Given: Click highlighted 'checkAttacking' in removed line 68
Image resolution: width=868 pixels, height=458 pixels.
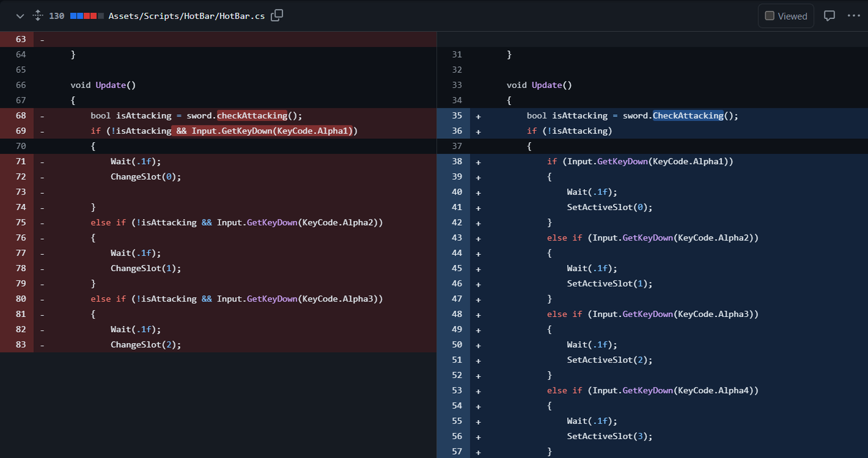Looking at the screenshot, I should pyautogui.click(x=252, y=116).
